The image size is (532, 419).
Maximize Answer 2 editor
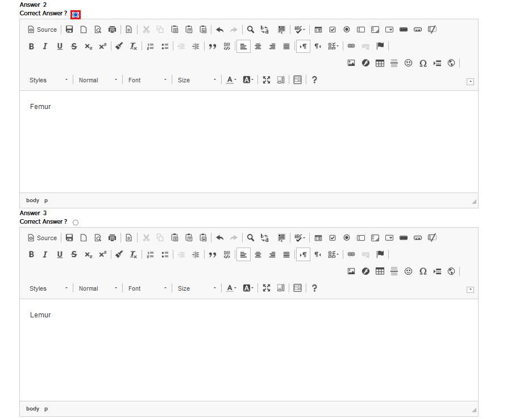click(267, 80)
